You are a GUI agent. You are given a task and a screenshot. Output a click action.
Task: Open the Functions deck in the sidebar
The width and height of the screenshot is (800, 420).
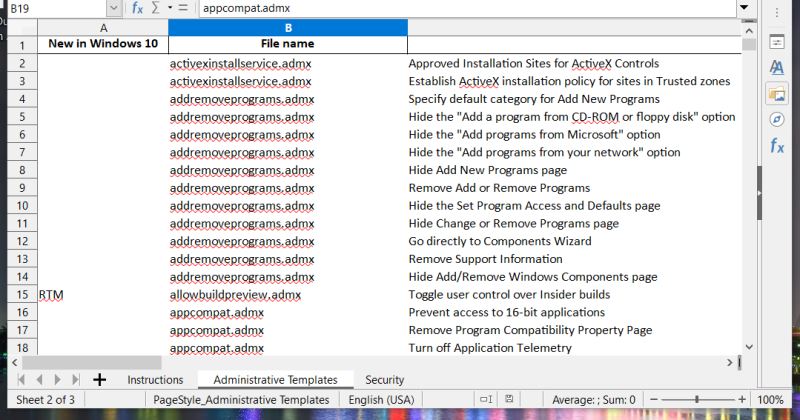[x=777, y=146]
